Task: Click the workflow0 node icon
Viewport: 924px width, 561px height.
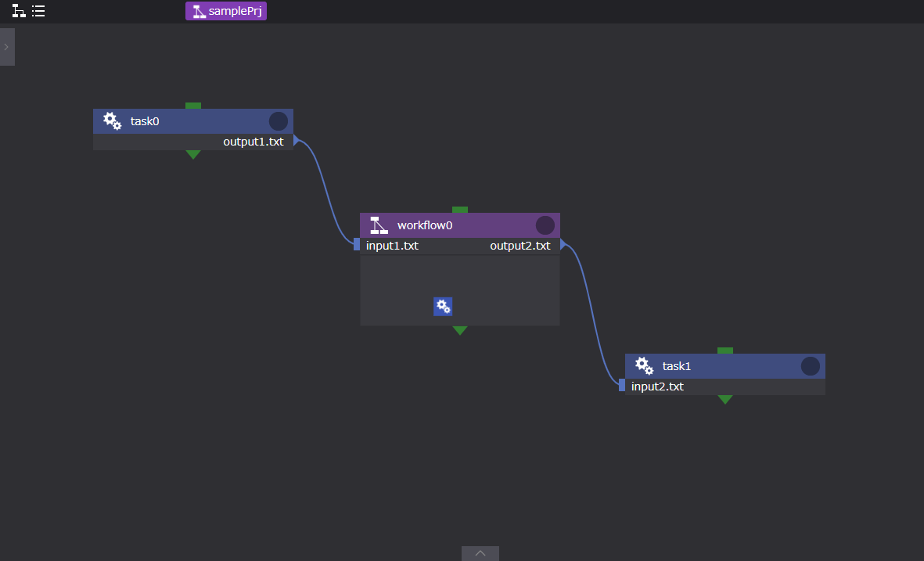Action: tap(379, 225)
